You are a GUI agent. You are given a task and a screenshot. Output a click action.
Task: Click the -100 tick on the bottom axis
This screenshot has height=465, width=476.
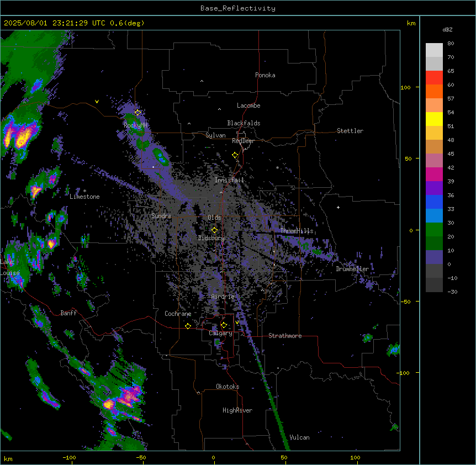coord(69,457)
